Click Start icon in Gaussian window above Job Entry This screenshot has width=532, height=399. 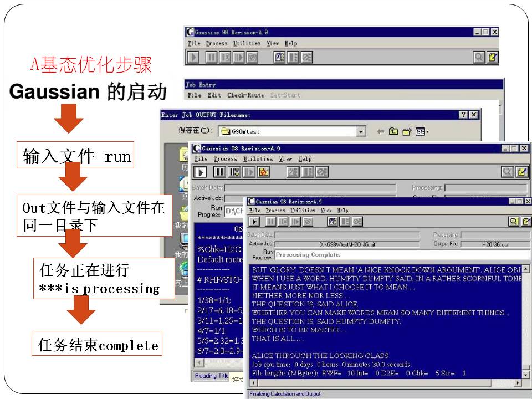193,57
